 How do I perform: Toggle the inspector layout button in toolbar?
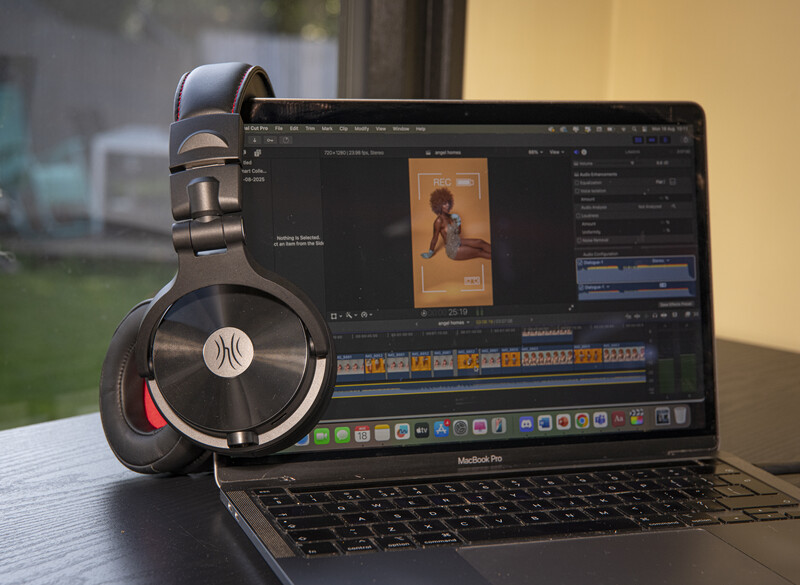[665, 140]
